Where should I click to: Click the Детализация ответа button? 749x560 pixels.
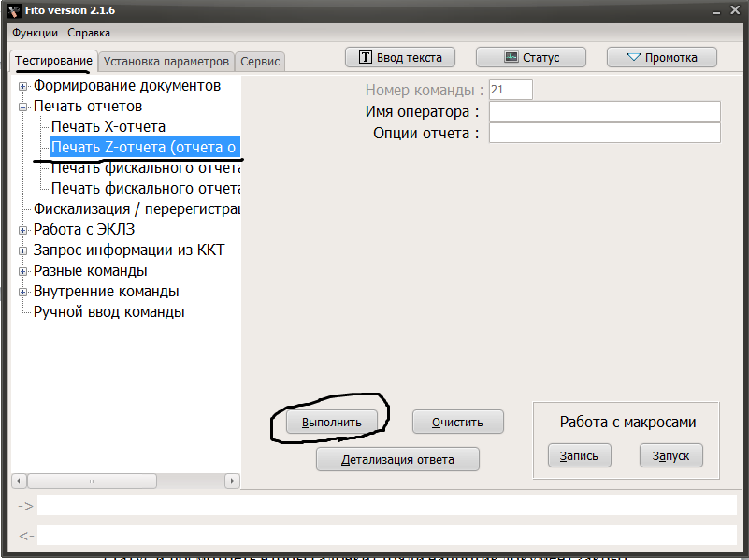pos(397,459)
